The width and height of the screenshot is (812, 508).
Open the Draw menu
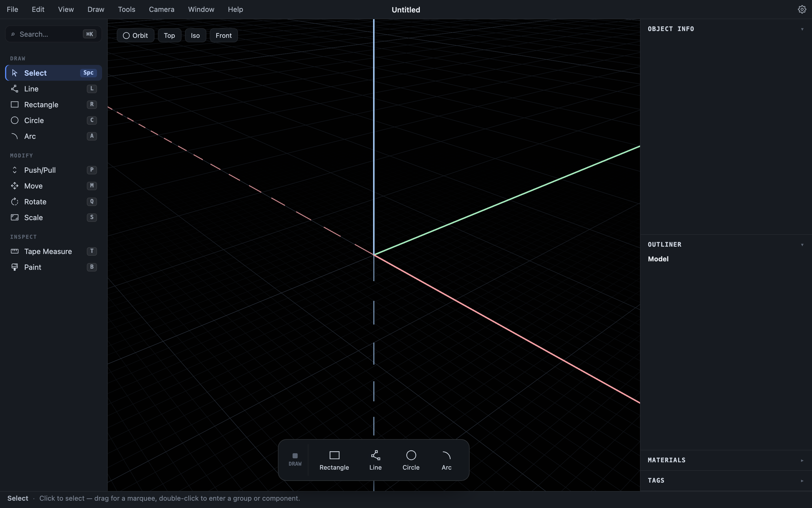pyautogui.click(x=96, y=9)
